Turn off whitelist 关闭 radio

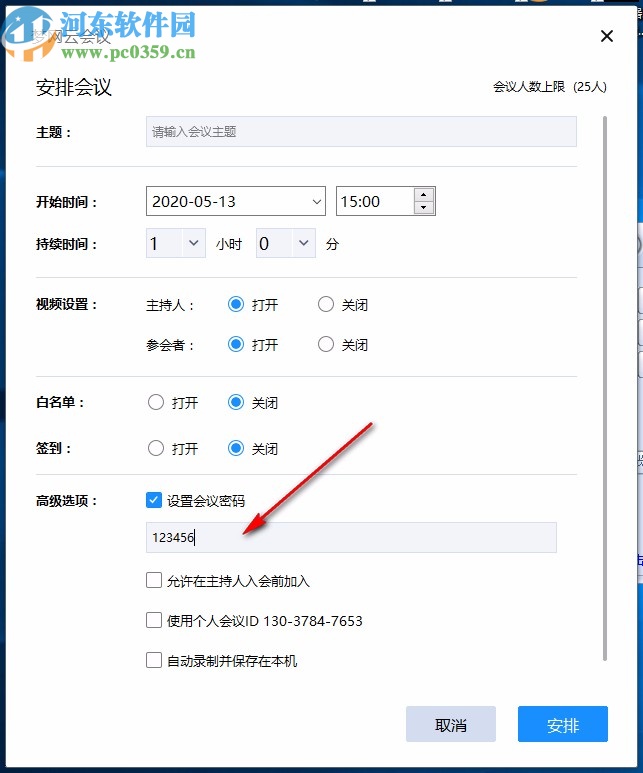[236, 402]
